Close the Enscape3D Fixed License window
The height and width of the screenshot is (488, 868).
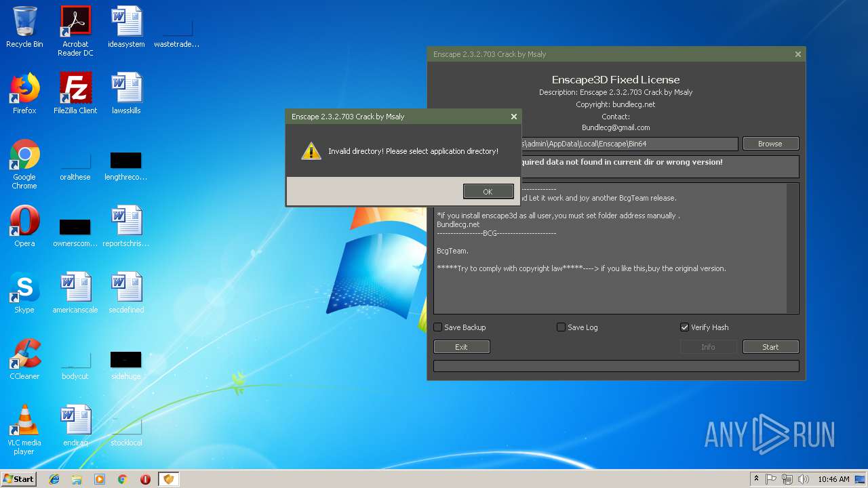(798, 54)
